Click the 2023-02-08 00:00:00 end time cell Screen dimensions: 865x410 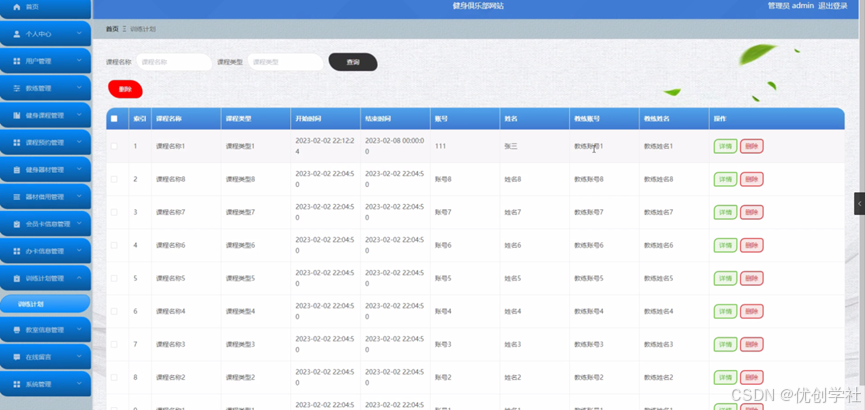pyautogui.click(x=394, y=146)
